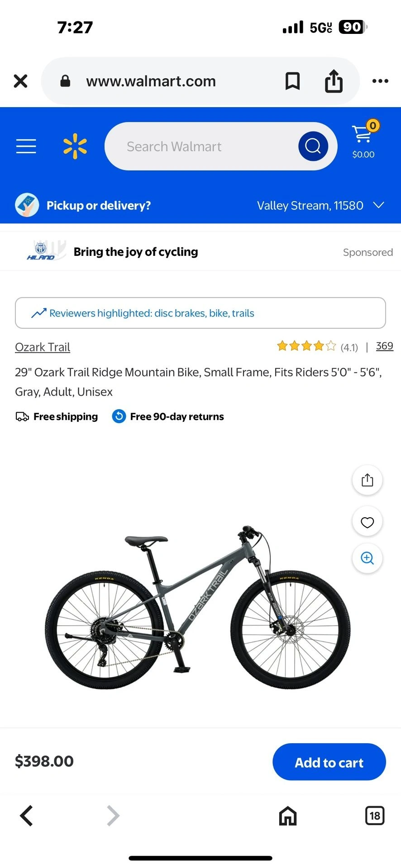This screenshot has width=401, height=868.
Task: Bookmark this page in browser
Action: [292, 81]
